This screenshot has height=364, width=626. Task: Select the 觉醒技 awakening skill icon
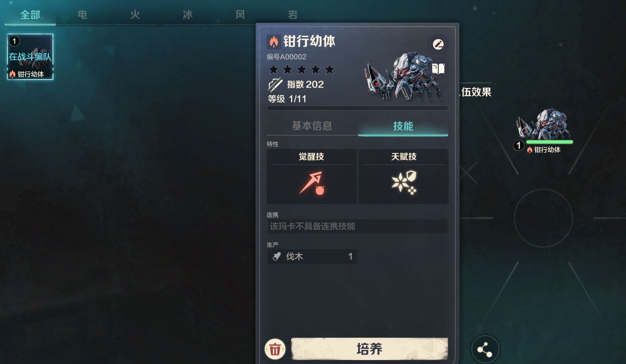[312, 183]
